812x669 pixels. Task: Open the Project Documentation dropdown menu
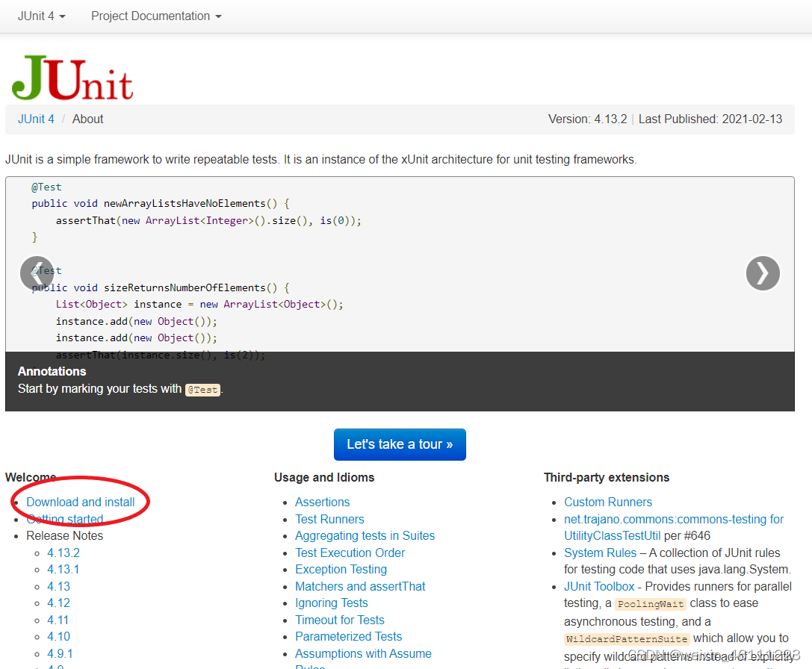click(x=156, y=16)
